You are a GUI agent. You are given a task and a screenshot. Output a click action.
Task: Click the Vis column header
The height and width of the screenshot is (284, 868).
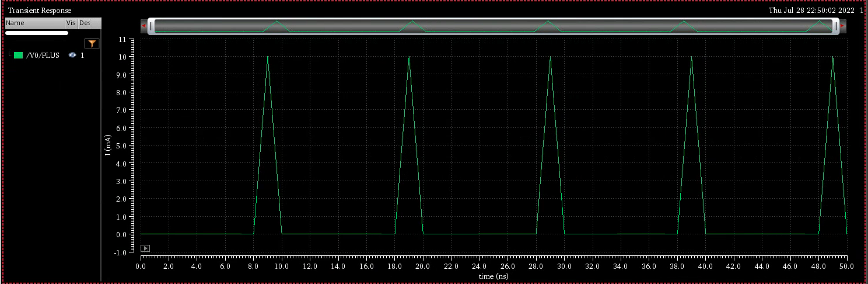(x=71, y=23)
